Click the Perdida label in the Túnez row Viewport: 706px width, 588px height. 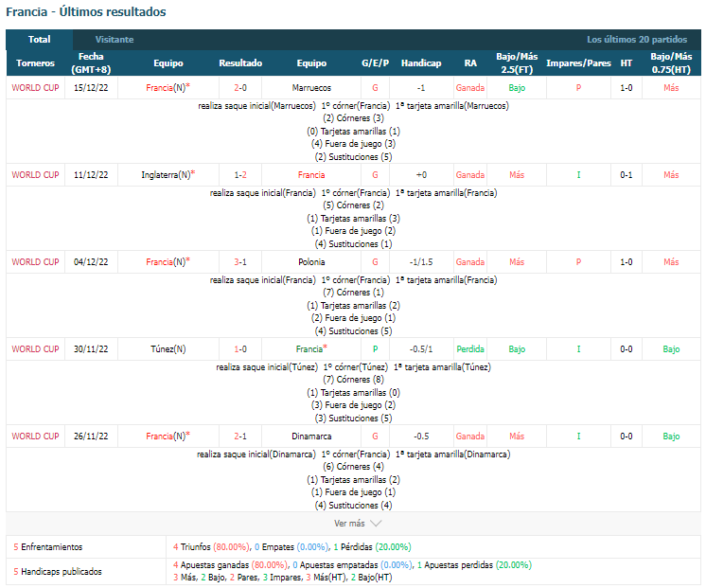pyautogui.click(x=470, y=349)
